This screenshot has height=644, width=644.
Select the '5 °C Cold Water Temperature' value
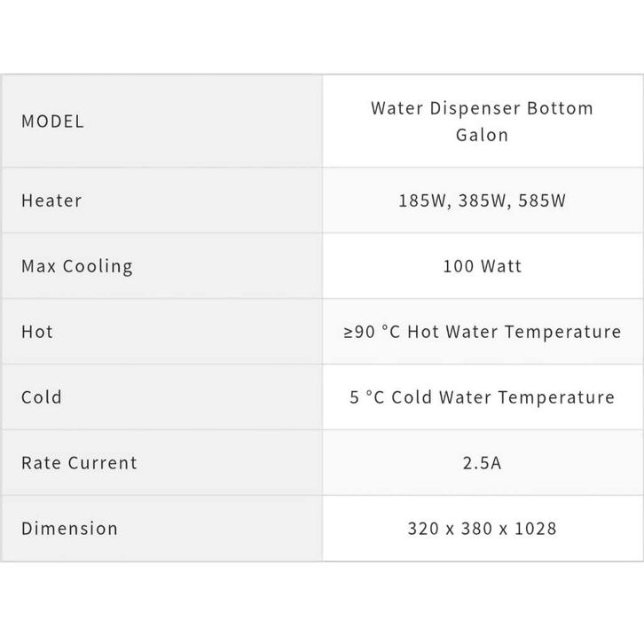click(482, 397)
